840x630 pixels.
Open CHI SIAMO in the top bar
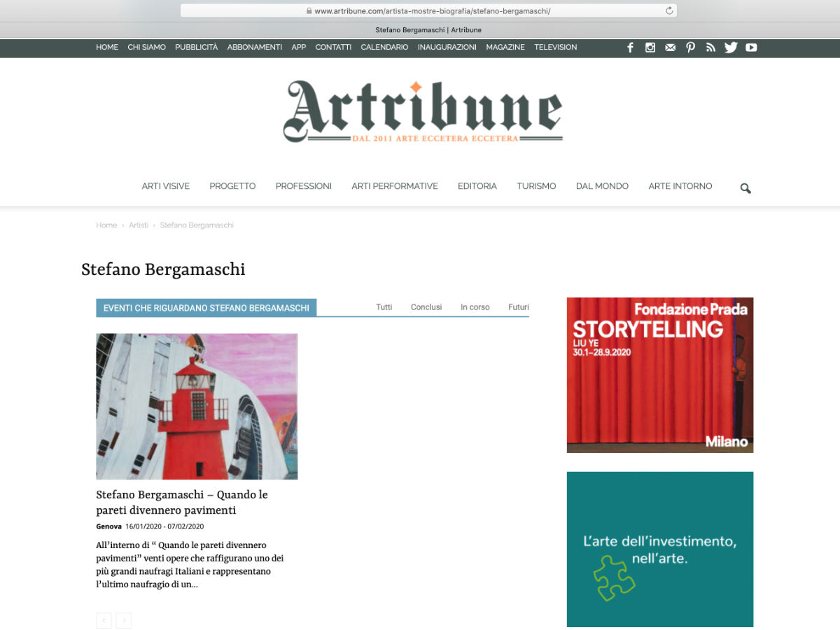[147, 47]
